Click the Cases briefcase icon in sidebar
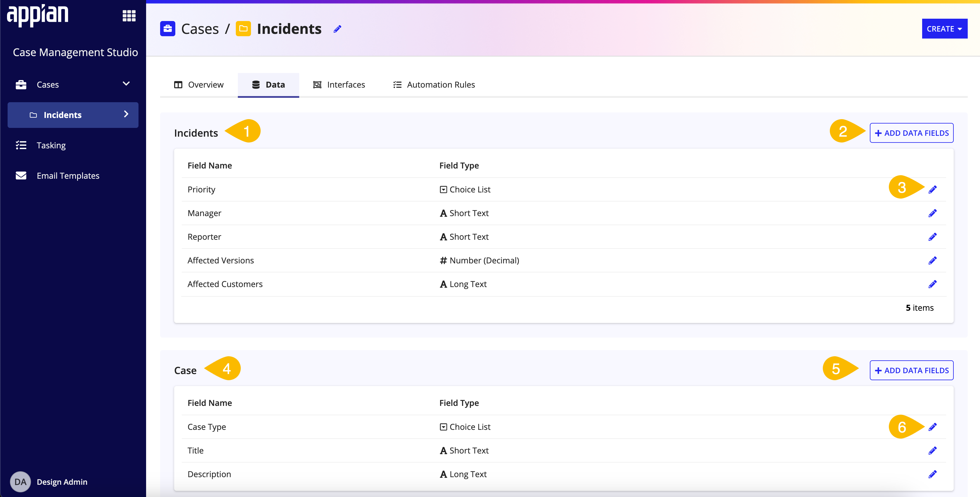The height and width of the screenshot is (497, 980). [x=21, y=84]
